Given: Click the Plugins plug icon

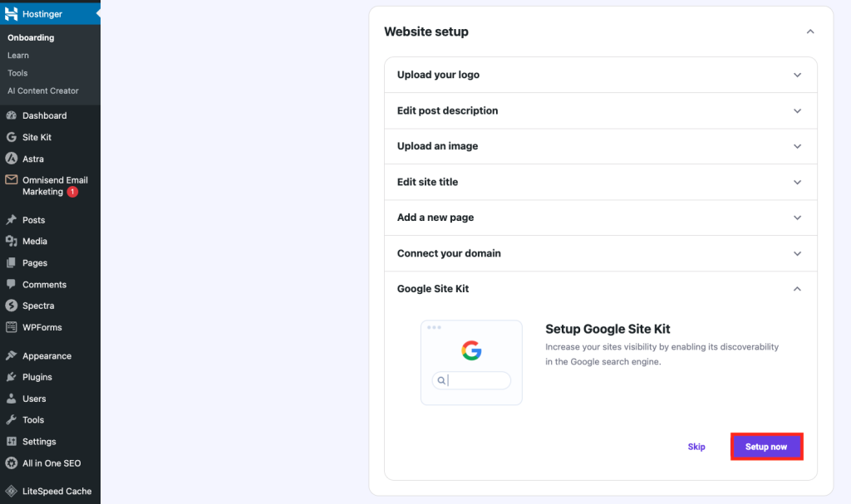Looking at the screenshot, I should pyautogui.click(x=12, y=377).
